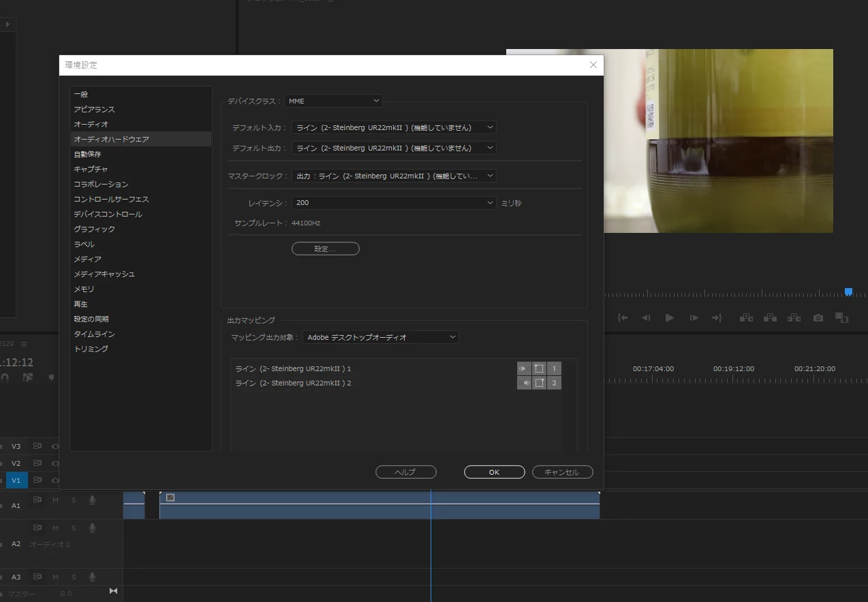Select 再生 in the preferences list
868x602 pixels.
coord(140,304)
